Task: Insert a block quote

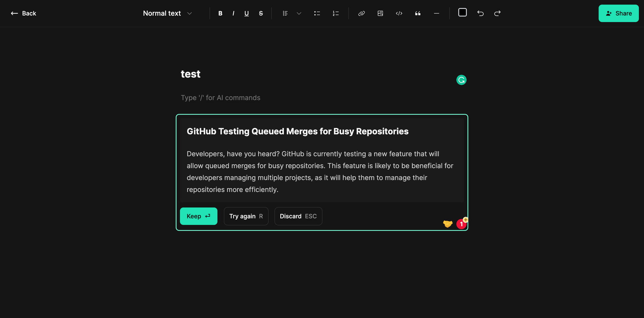Action: pos(418,13)
